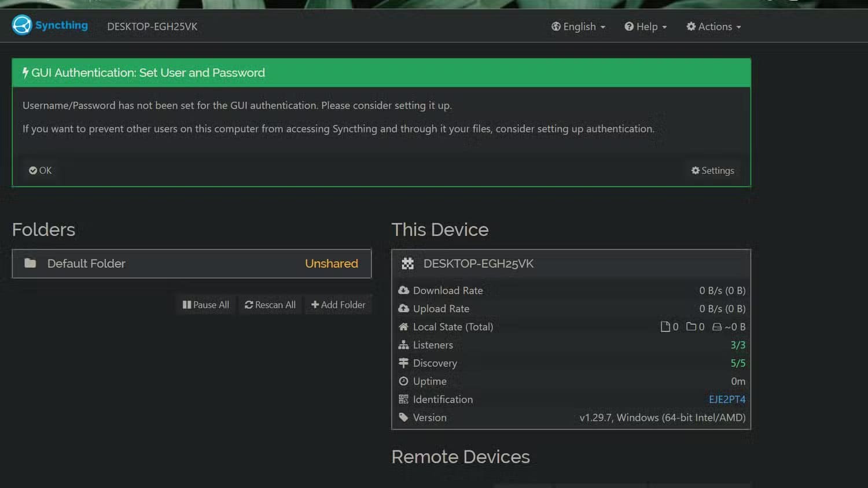Dismiss the authentication notice with OK

coord(41,171)
